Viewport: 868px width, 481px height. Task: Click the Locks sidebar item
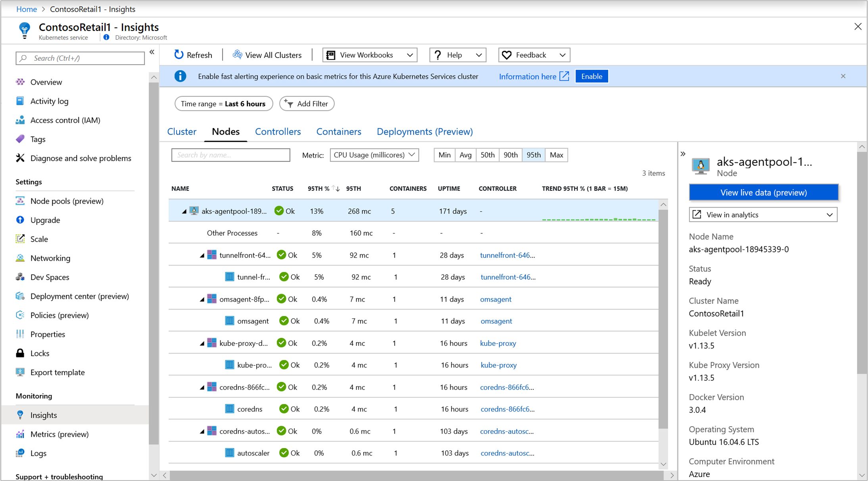(40, 353)
